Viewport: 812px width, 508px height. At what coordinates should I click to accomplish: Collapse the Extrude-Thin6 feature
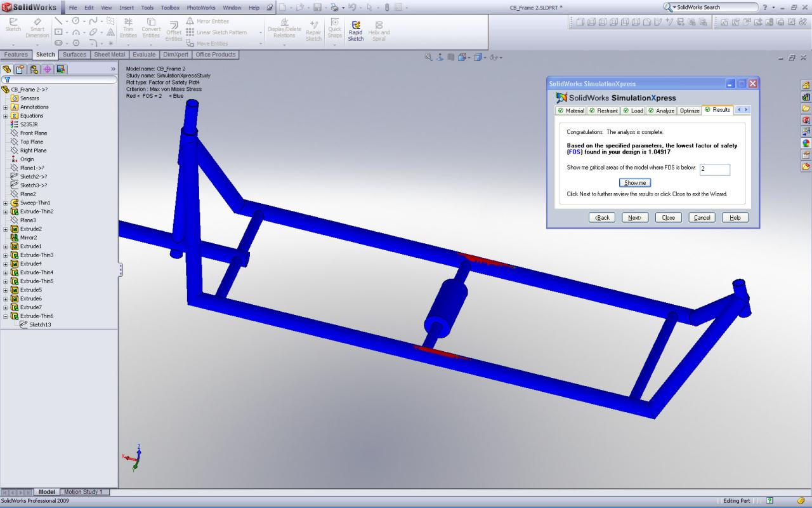(x=5, y=316)
